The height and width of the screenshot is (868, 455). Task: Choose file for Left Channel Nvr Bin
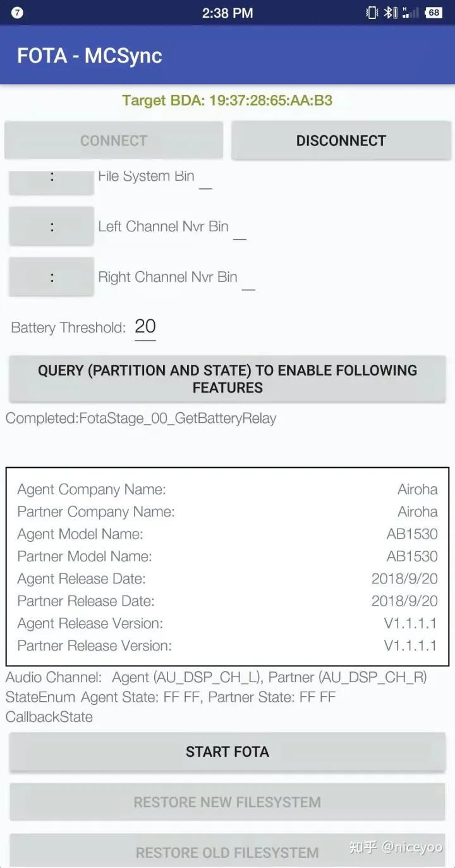pyautogui.click(x=51, y=226)
